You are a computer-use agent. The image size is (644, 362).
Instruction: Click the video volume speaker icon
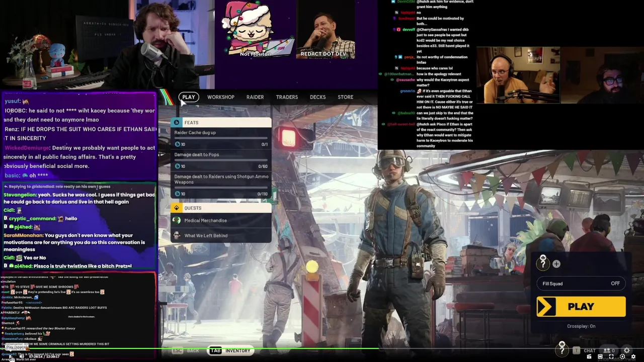pos(22,356)
